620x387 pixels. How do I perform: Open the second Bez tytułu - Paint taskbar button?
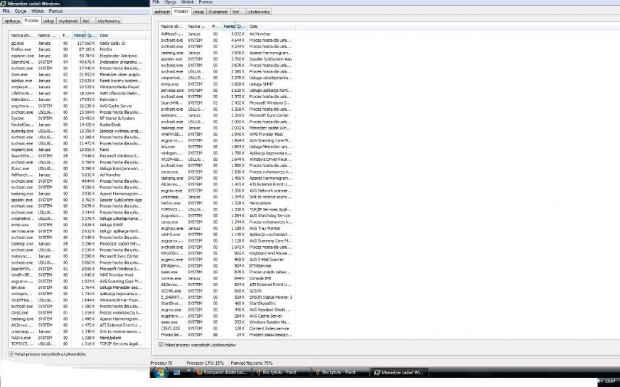click(341, 372)
